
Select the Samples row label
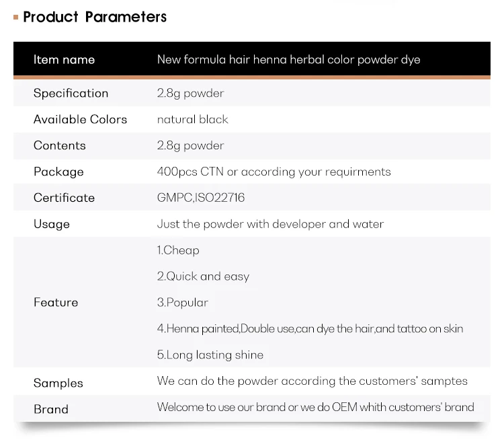[58, 383]
